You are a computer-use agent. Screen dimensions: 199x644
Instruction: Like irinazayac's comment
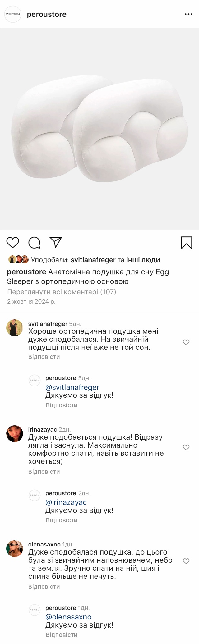pyautogui.click(x=186, y=447)
